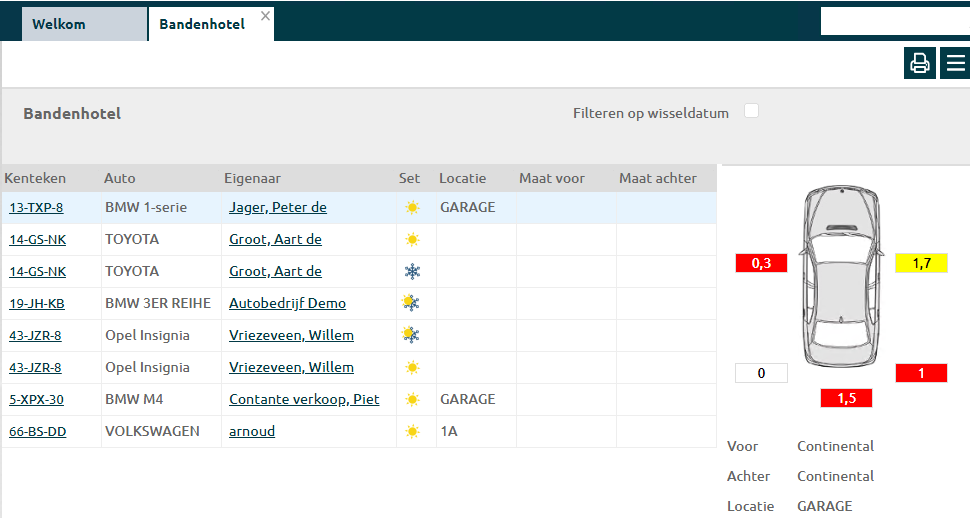Close the Bandenhotel tab
Screen dimensions: 970x518
coord(265,16)
